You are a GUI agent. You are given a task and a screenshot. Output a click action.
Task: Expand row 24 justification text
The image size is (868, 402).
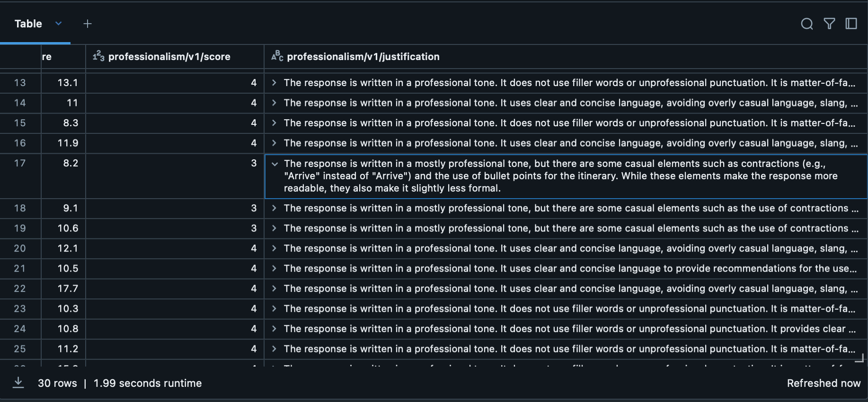tap(274, 329)
